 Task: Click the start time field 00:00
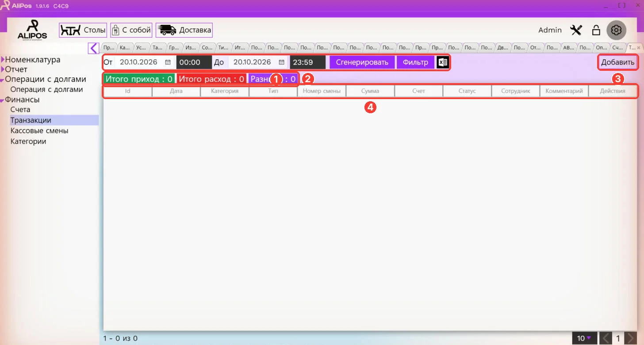(x=194, y=62)
